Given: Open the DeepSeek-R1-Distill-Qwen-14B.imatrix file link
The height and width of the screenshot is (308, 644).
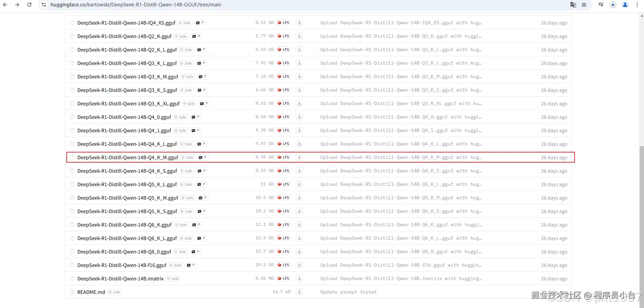Looking at the screenshot, I should click(121, 279).
